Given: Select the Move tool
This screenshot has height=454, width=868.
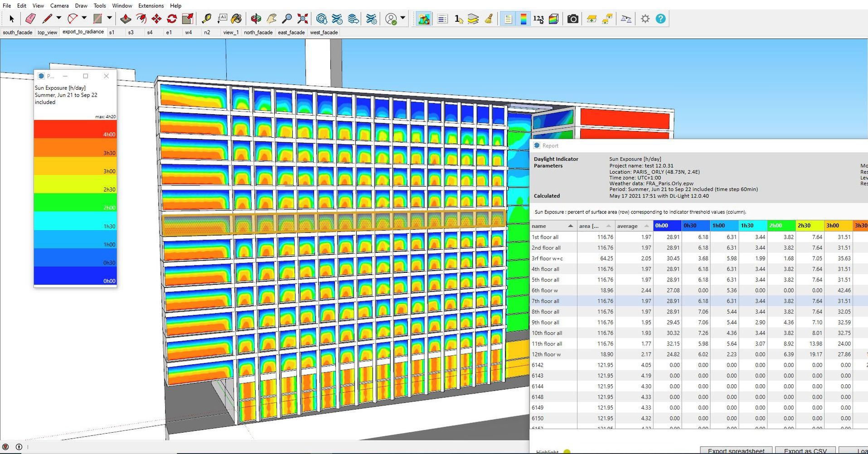Looking at the screenshot, I should coord(157,19).
